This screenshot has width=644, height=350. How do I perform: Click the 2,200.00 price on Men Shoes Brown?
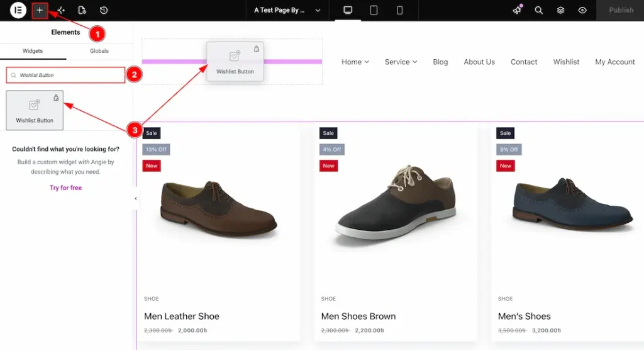tap(369, 330)
